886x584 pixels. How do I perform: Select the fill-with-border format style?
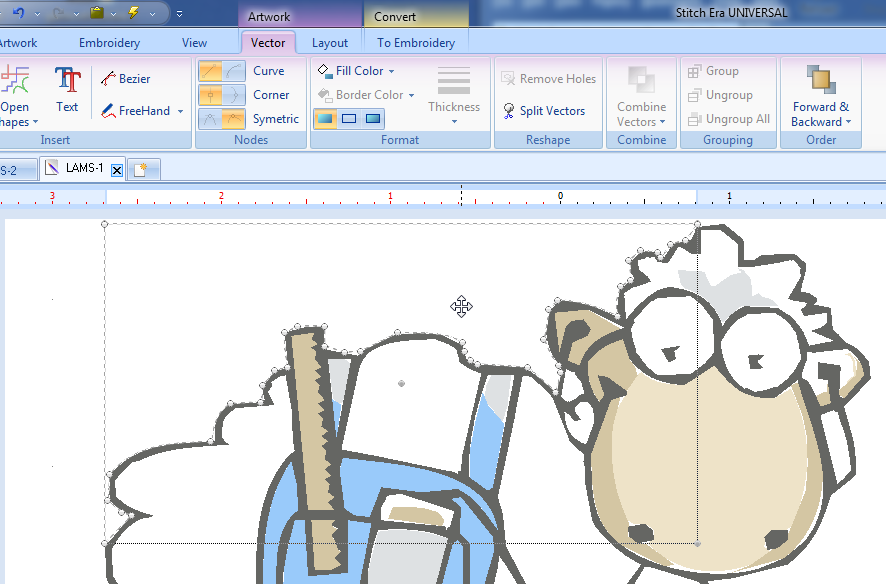coord(373,119)
